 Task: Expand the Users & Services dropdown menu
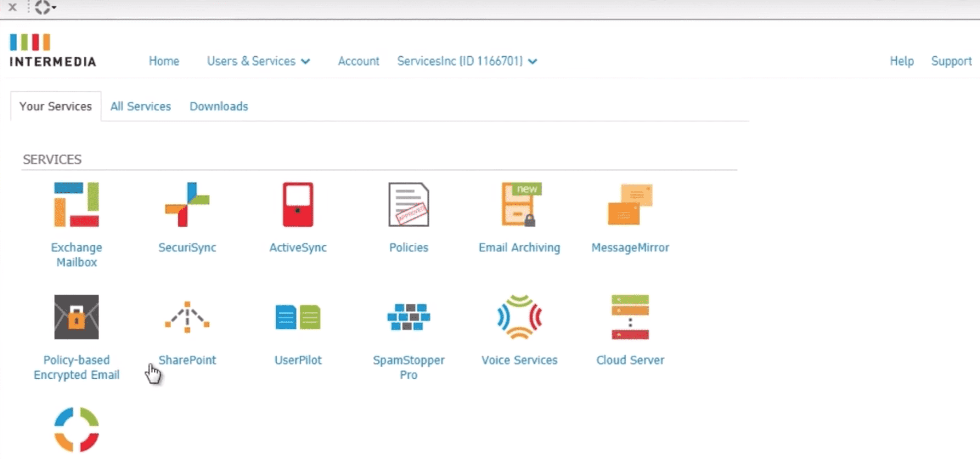point(259,61)
